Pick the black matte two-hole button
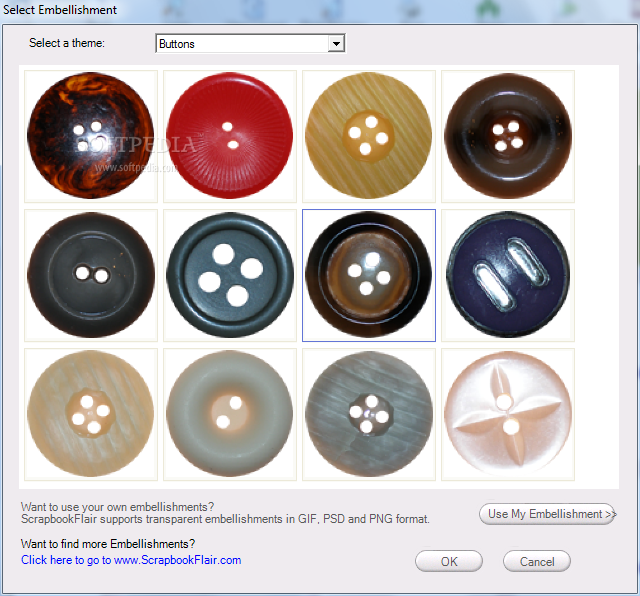 [x=91, y=275]
